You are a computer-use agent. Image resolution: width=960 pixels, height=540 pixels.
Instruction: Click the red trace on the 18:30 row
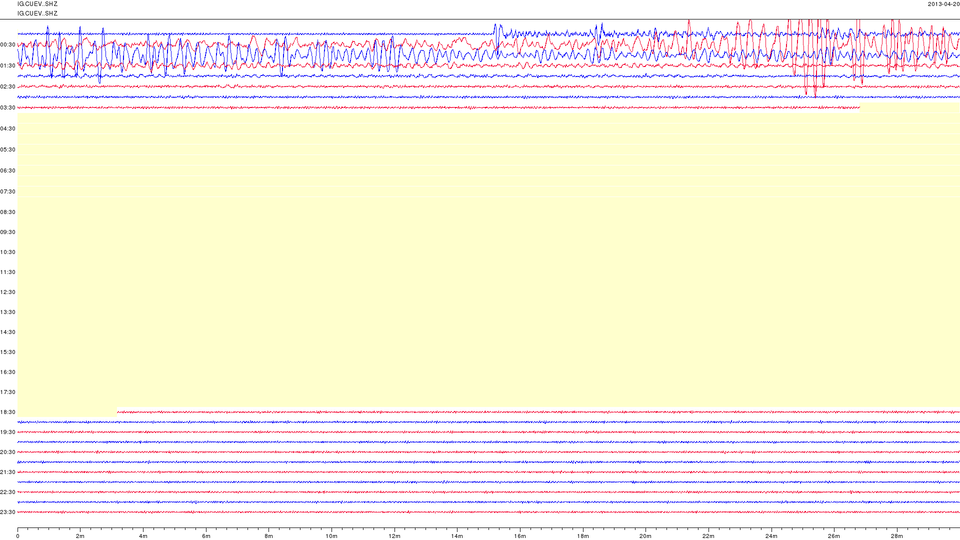(538, 412)
